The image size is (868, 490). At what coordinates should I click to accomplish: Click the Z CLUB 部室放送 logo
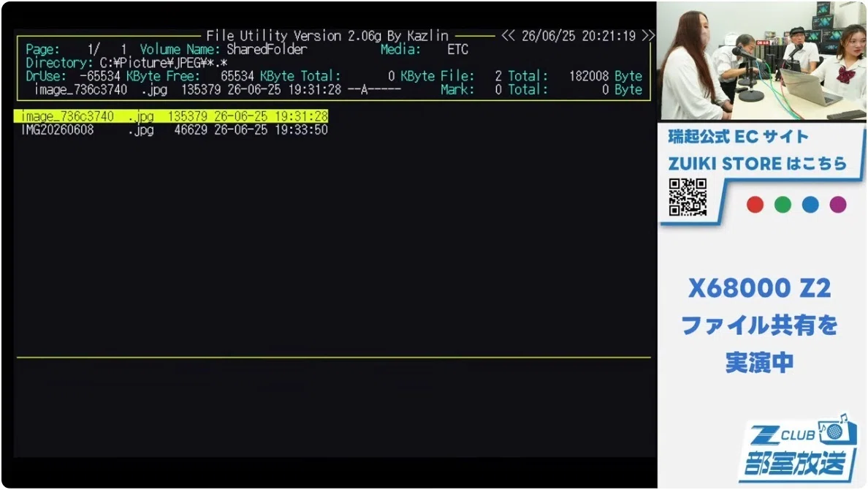click(797, 448)
